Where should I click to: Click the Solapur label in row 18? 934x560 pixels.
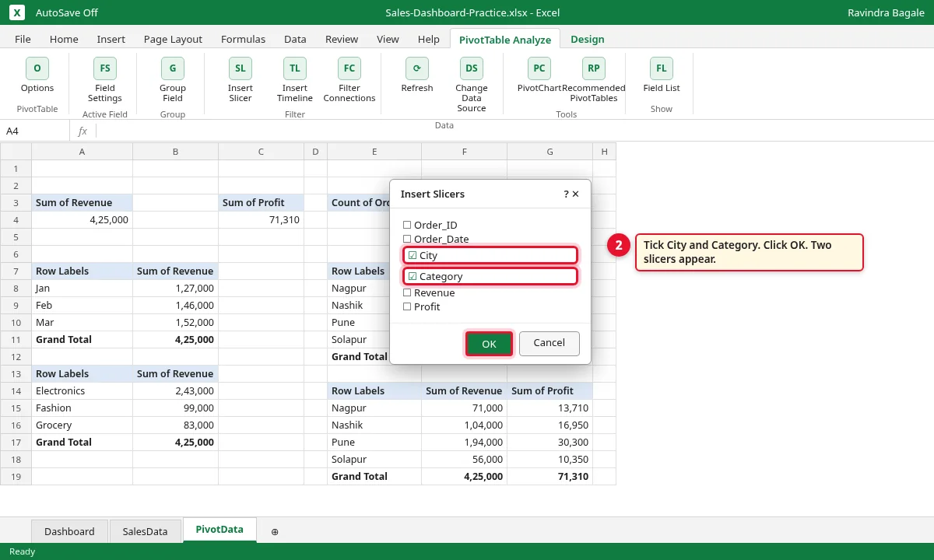pos(374,459)
